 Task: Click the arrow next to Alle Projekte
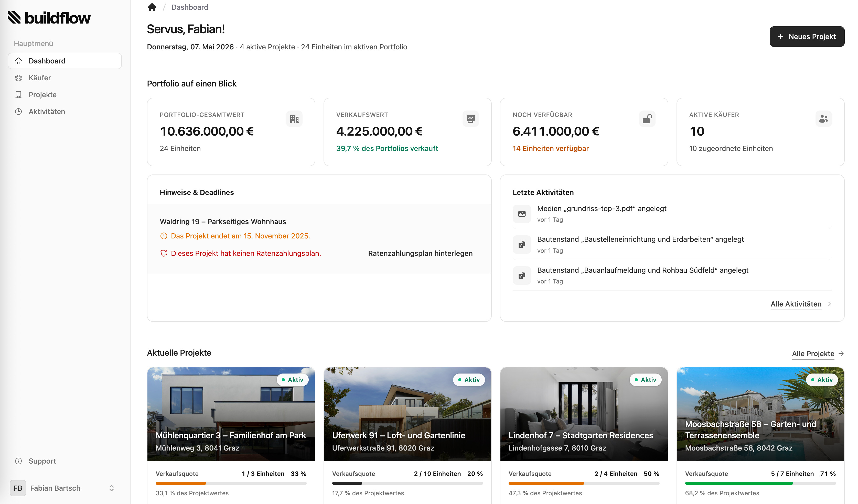pos(841,354)
